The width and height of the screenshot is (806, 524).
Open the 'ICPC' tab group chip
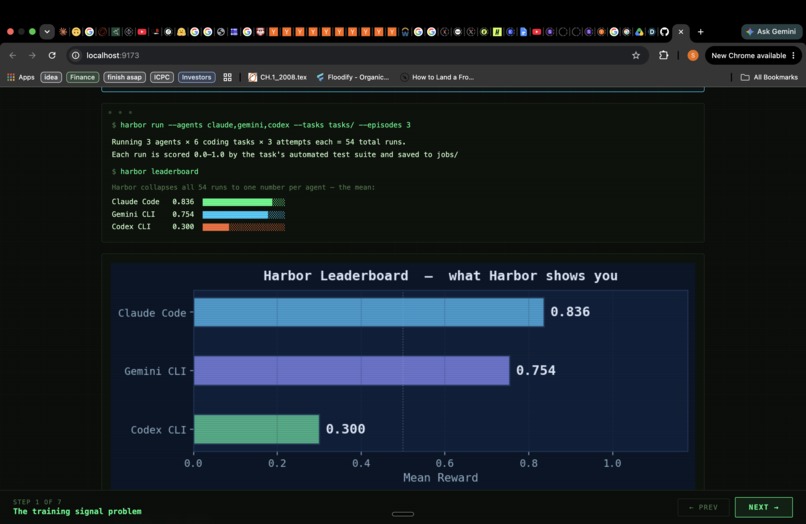(x=161, y=77)
